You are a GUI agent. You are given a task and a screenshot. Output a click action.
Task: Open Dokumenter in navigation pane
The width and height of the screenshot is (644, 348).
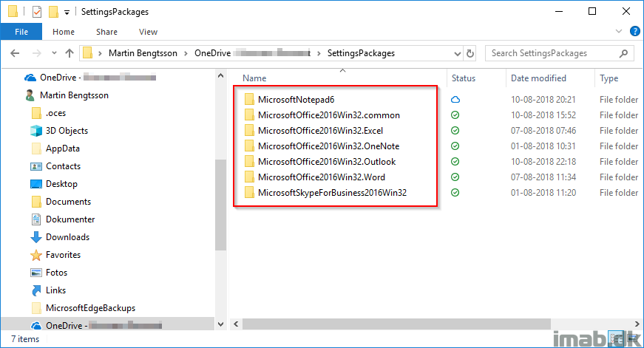[63, 219]
